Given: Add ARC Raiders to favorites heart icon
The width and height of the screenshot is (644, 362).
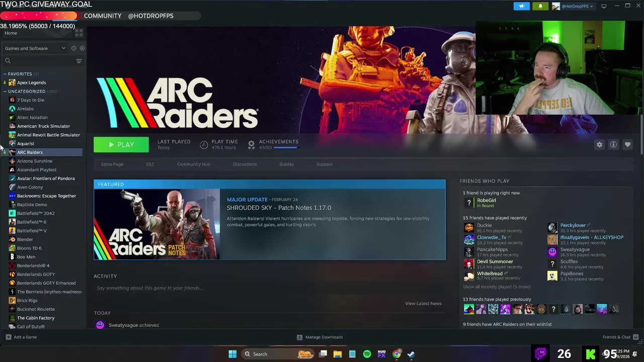Looking at the screenshot, I should (x=627, y=145).
